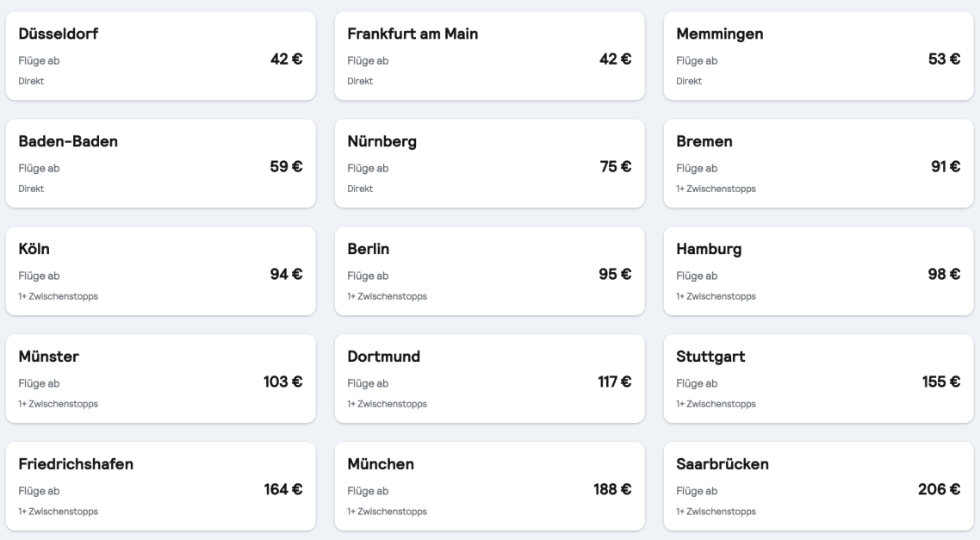Click the 42 € price for Düsseldorf
The width and height of the screenshot is (980, 540).
pyautogui.click(x=286, y=59)
